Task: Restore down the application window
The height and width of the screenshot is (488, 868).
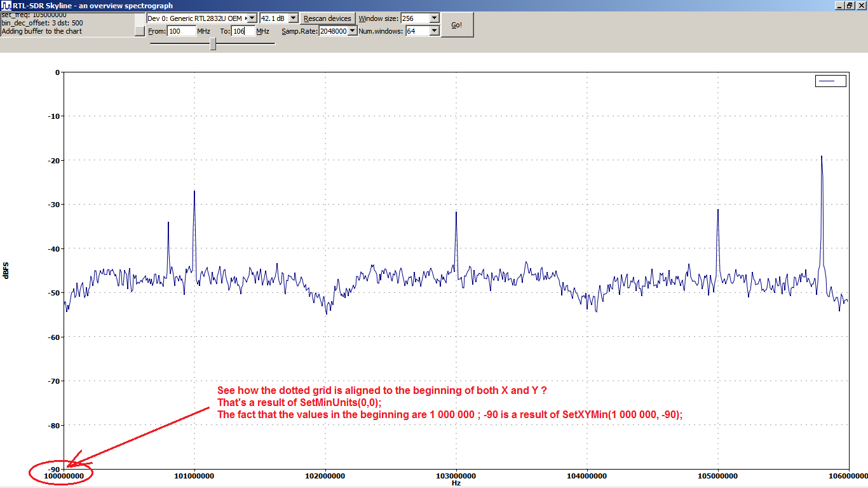Action: [850, 5]
